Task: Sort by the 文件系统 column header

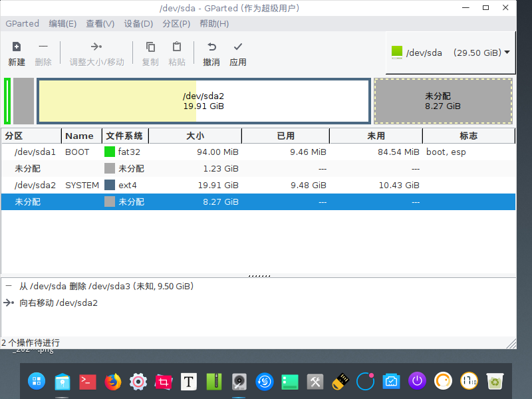Action: coord(125,136)
